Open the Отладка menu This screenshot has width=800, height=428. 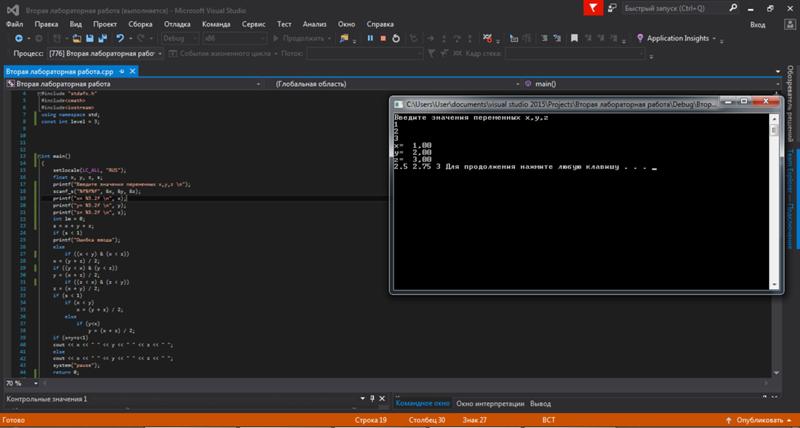coord(178,24)
